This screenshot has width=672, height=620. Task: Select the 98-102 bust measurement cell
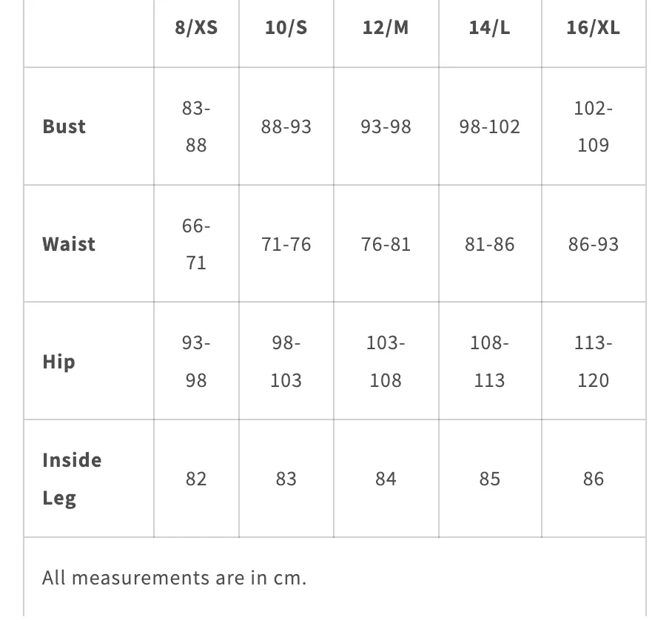[x=489, y=127]
